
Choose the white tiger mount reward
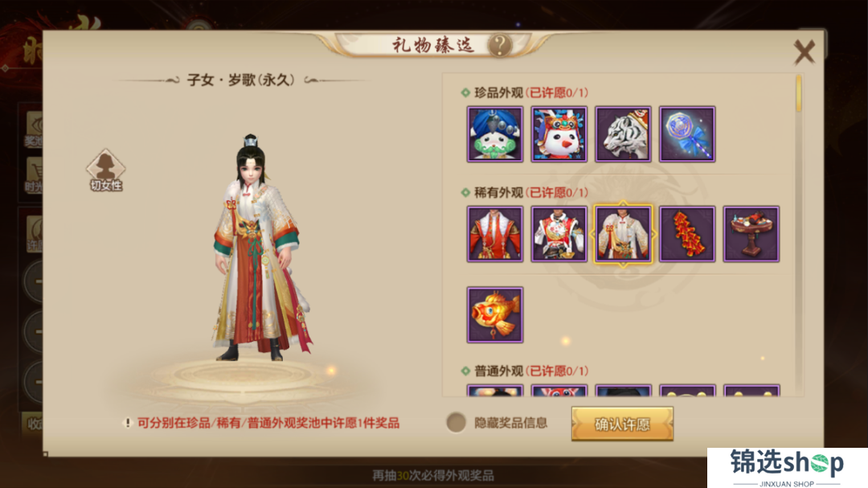pyautogui.click(x=624, y=134)
